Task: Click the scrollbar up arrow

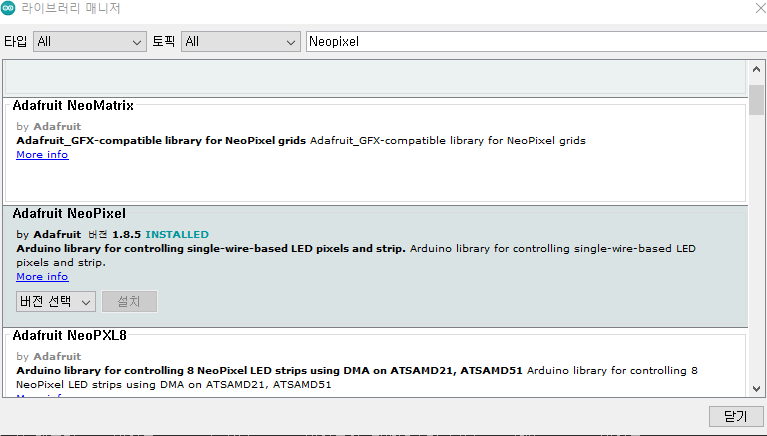Action: pos(756,69)
